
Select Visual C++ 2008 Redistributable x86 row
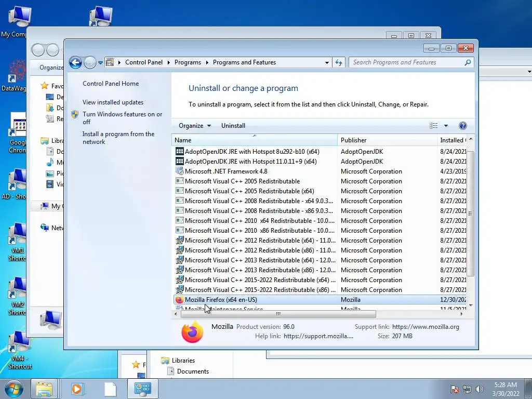[320, 211]
